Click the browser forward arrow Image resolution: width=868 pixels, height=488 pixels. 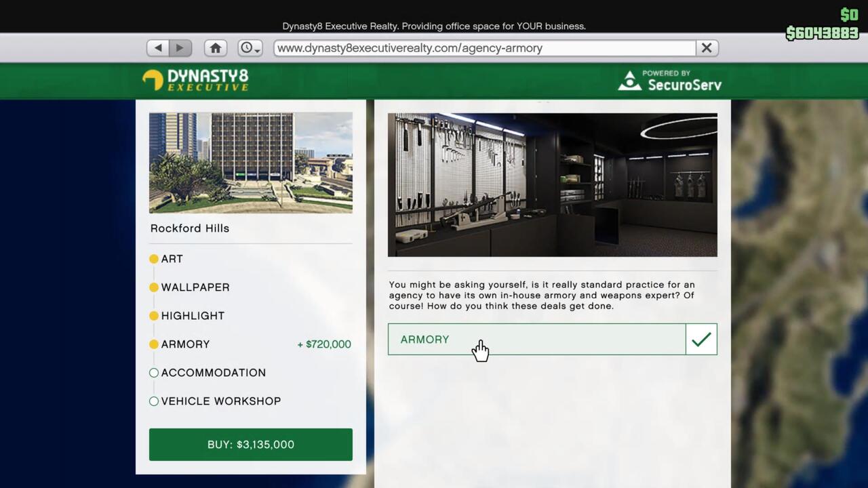point(180,47)
